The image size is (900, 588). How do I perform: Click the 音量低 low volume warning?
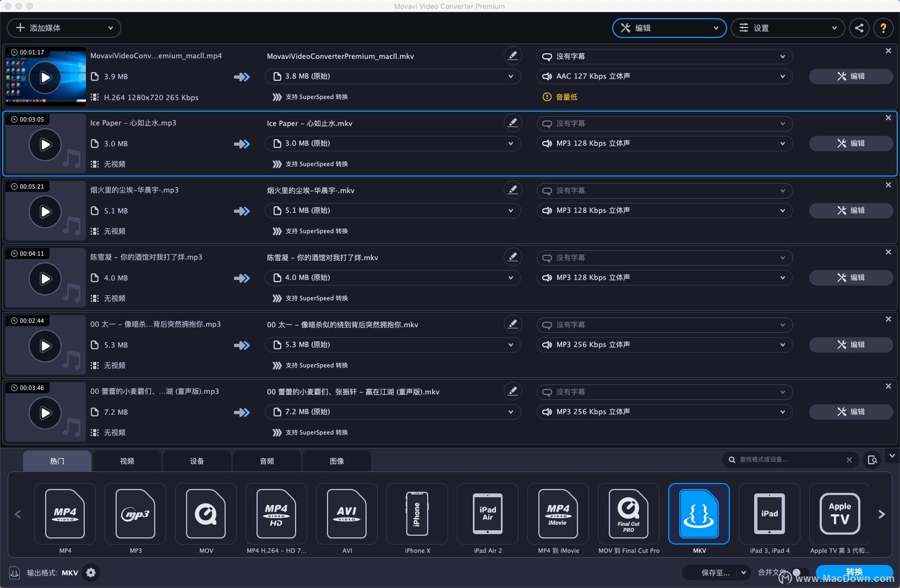point(560,97)
